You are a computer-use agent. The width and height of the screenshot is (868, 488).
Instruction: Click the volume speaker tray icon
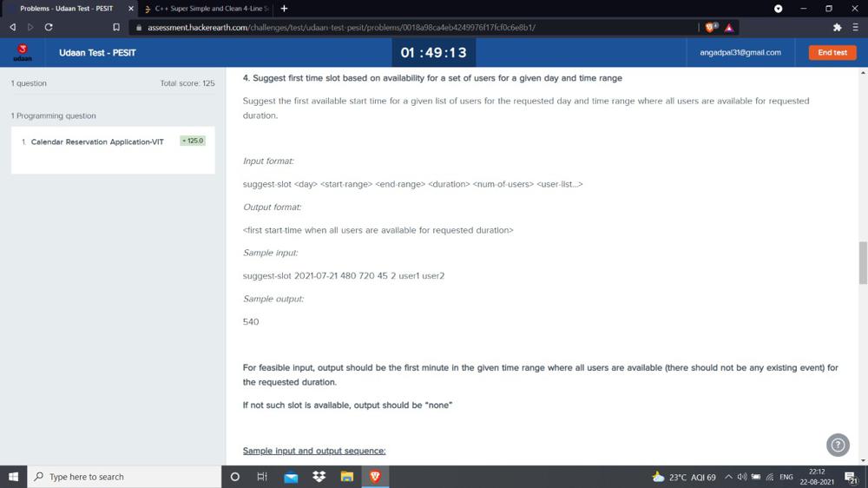point(742,477)
